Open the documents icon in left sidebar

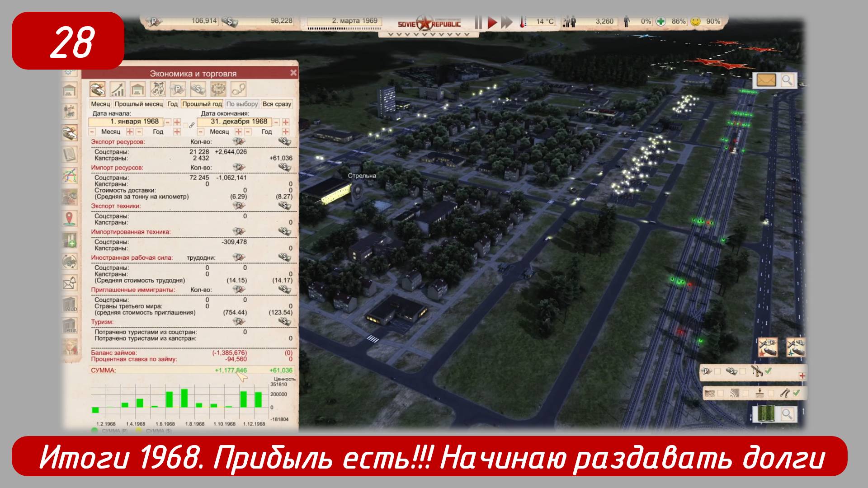point(70,154)
